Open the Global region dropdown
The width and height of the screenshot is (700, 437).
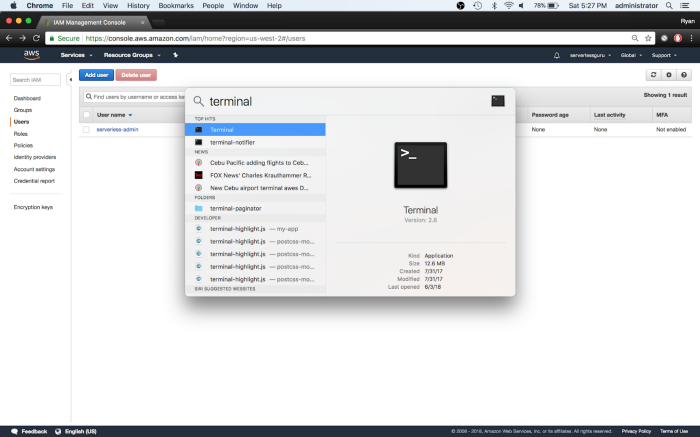pos(631,55)
